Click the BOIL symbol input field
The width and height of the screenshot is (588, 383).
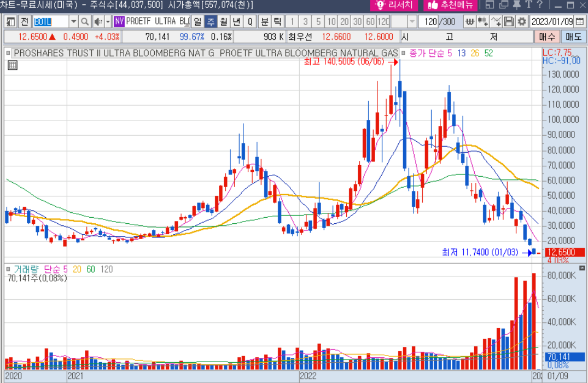(51, 22)
